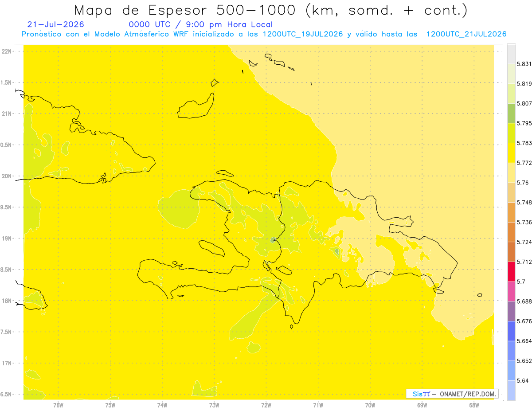Click the purple 5.676–5.688 legend swatch
532x411 pixels.
click(511, 311)
